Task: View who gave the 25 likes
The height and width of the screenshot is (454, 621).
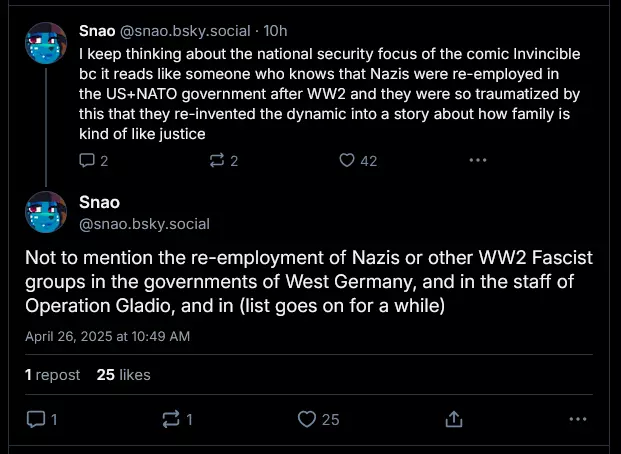Action: (123, 375)
